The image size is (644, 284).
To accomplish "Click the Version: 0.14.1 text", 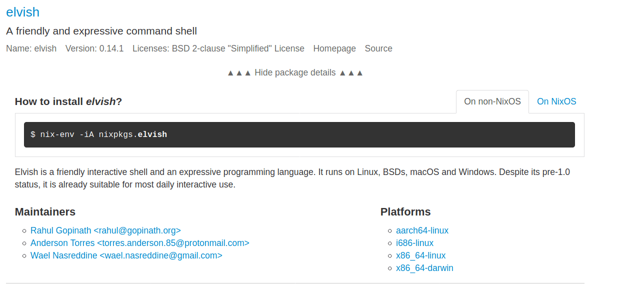I will tap(94, 48).
